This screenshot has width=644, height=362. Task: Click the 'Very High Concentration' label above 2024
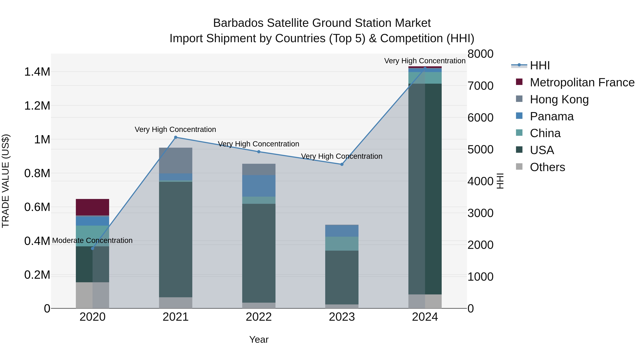pyautogui.click(x=425, y=61)
